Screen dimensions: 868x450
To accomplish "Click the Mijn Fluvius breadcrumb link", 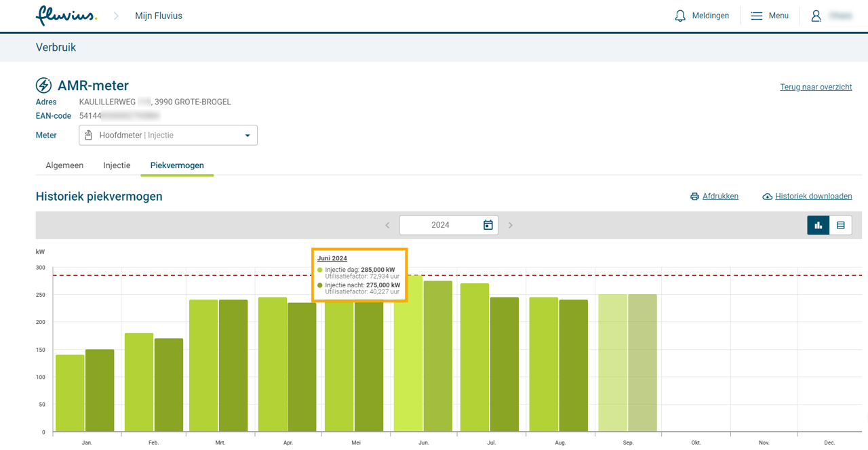I will 158,16.
